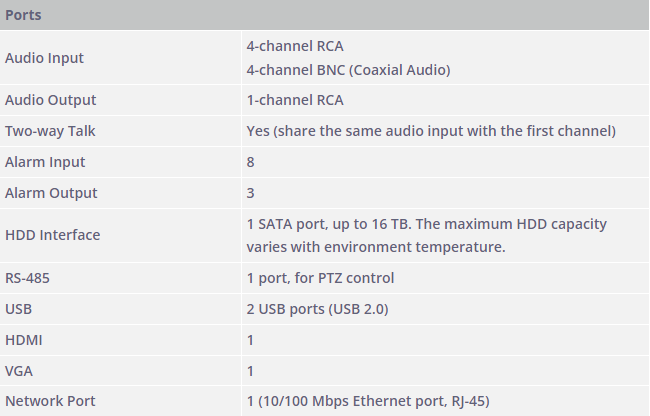Viewport: 650px width, 416px height.
Task: Click the SATA port 16 TB description
Action: 427,235
